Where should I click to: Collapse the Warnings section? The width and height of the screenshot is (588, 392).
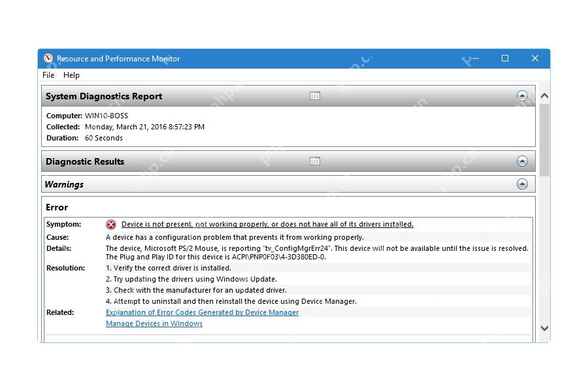pyautogui.click(x=522, y=184)
